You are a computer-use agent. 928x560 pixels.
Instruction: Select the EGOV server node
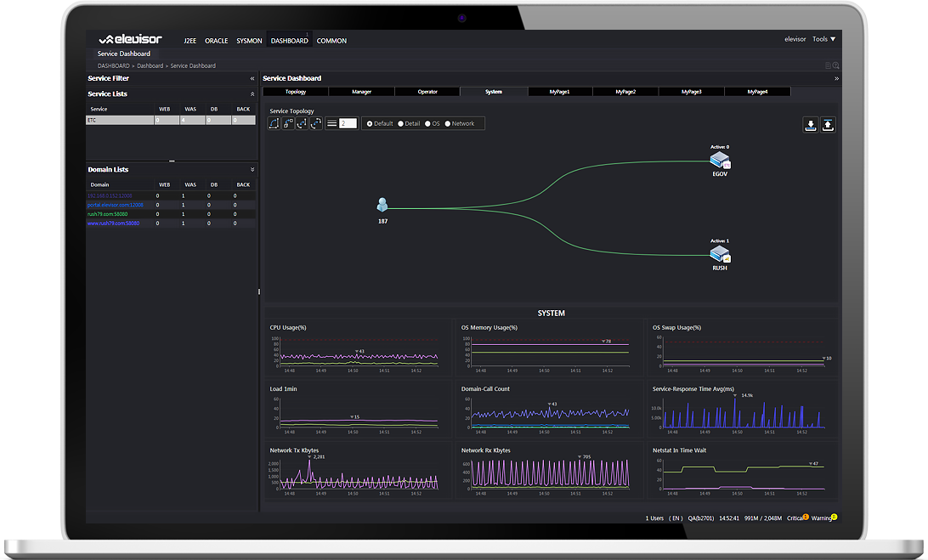click(720, 161)
